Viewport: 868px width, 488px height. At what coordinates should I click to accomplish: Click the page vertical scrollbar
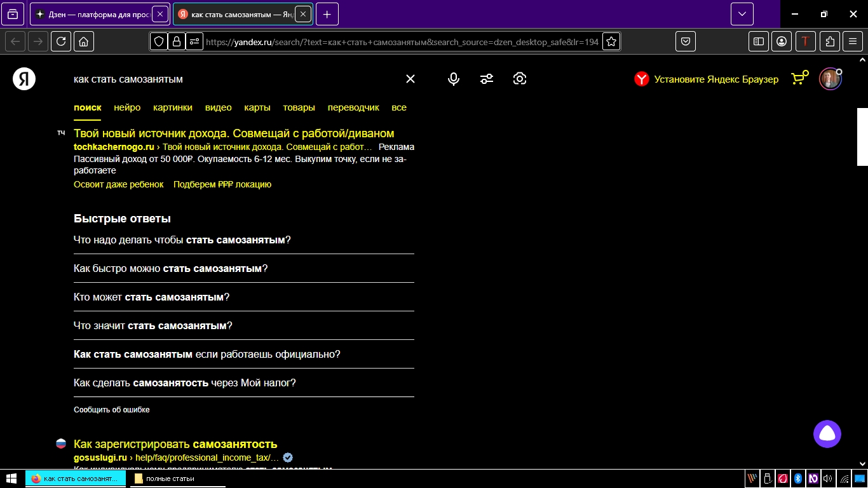click(x=862, y=137)
